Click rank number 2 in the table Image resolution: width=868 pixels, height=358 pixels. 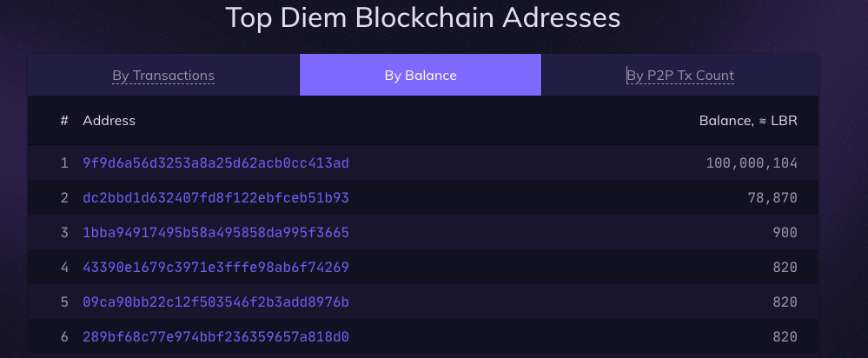[x=64, y=198]
